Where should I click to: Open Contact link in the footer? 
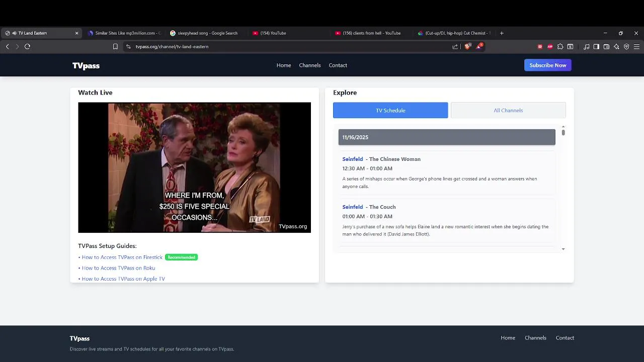(x=565, y=338)
